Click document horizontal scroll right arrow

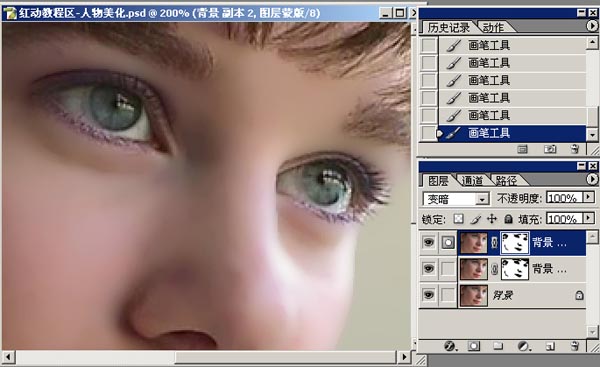pos(404,357)
